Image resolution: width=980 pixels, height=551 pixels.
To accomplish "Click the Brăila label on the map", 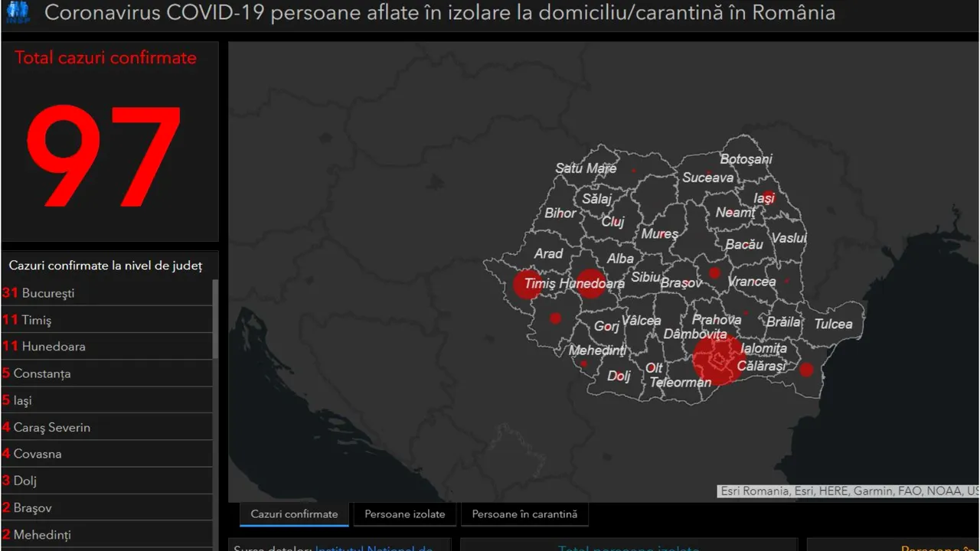I will point(782,321).
